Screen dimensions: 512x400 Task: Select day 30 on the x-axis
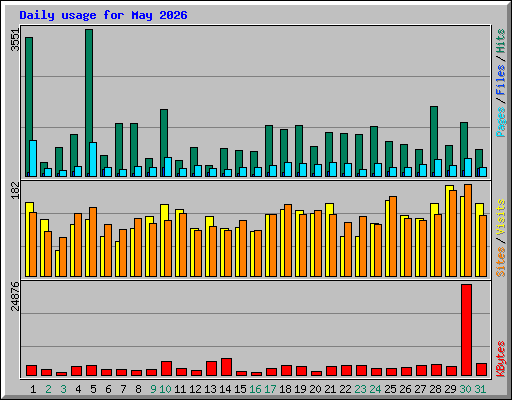point(465,389)
